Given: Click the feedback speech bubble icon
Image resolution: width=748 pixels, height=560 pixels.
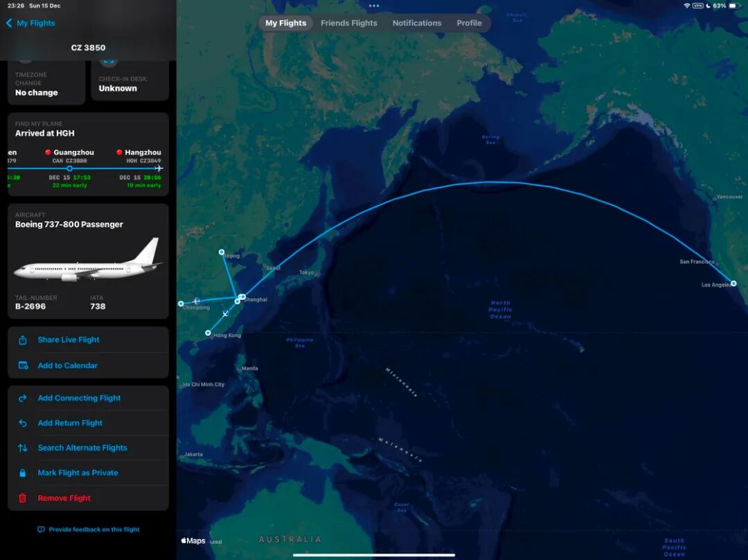Looking at the screenshot, I should (41, 530).
